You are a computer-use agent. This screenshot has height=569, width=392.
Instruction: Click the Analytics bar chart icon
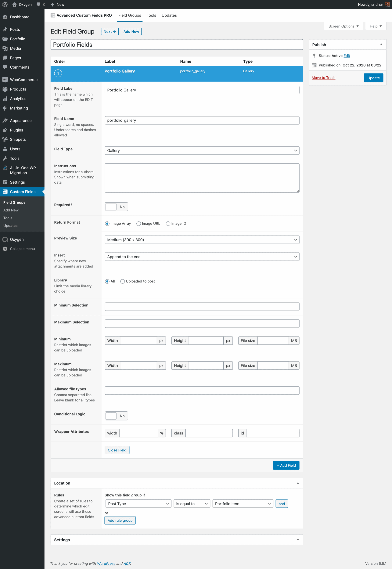(x=5, y=99)
